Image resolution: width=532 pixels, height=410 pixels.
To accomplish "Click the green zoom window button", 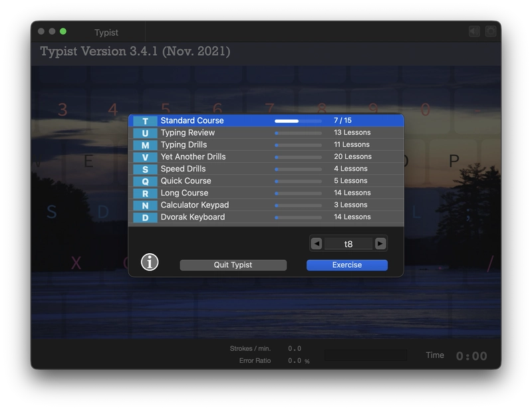I will [63, 31].
